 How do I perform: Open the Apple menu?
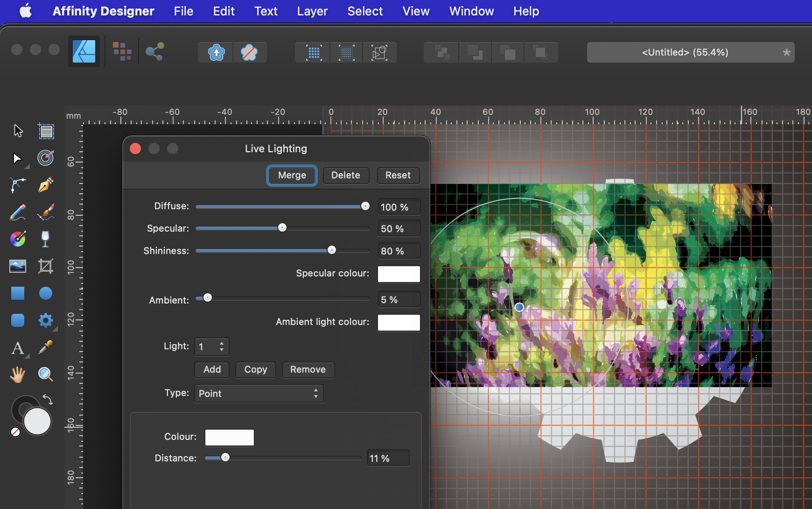[x=26, y=11]
